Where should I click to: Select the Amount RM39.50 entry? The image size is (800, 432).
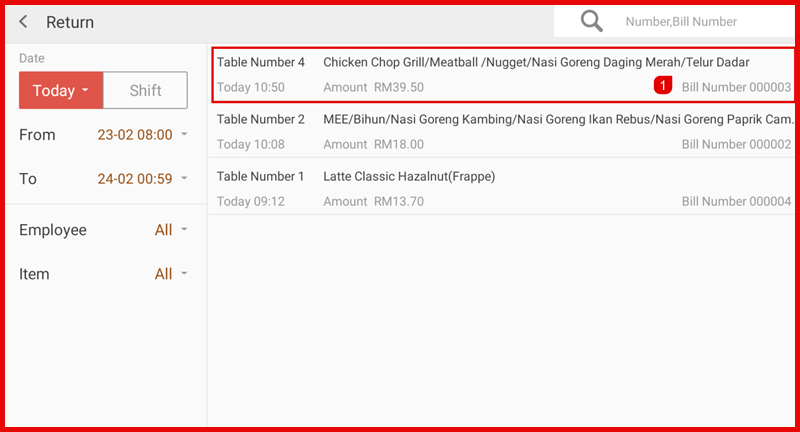click(373, 88)
